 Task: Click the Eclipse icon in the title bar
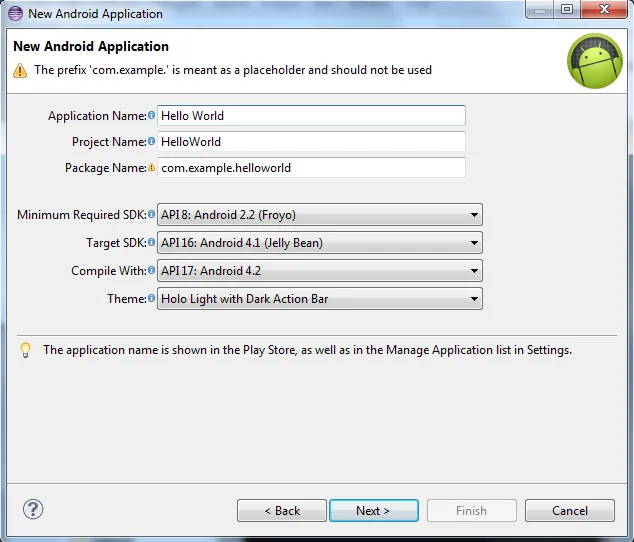point(14,13)
